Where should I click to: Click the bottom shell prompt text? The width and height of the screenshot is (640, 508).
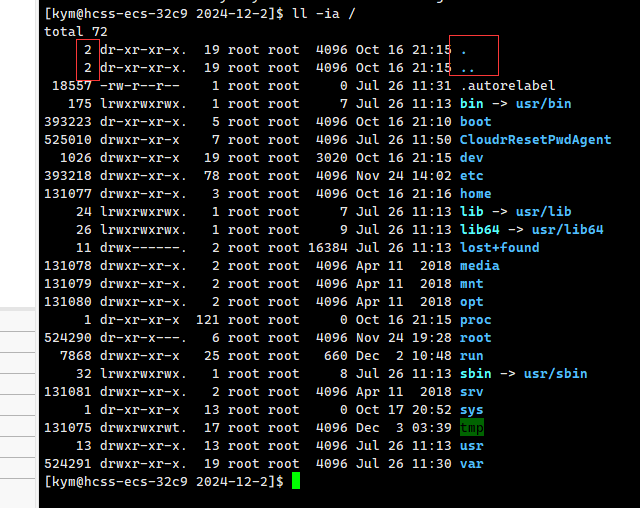click(164, 481)
